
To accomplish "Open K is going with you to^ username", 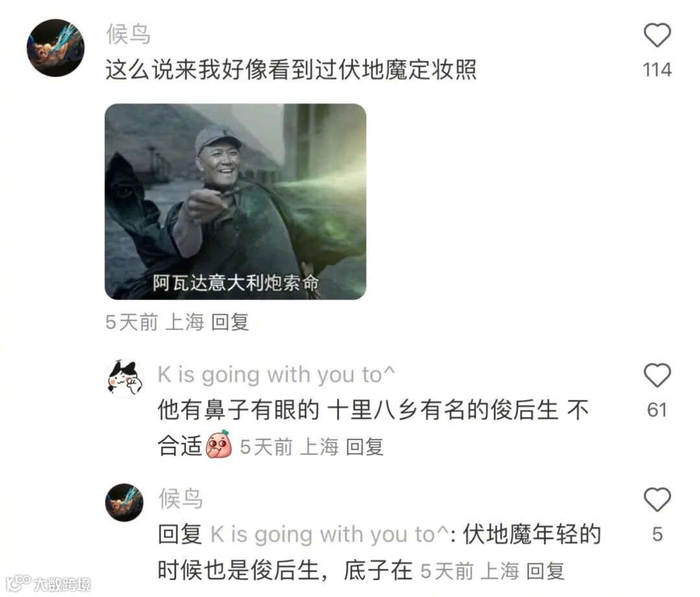I will (x=276, y=375).
